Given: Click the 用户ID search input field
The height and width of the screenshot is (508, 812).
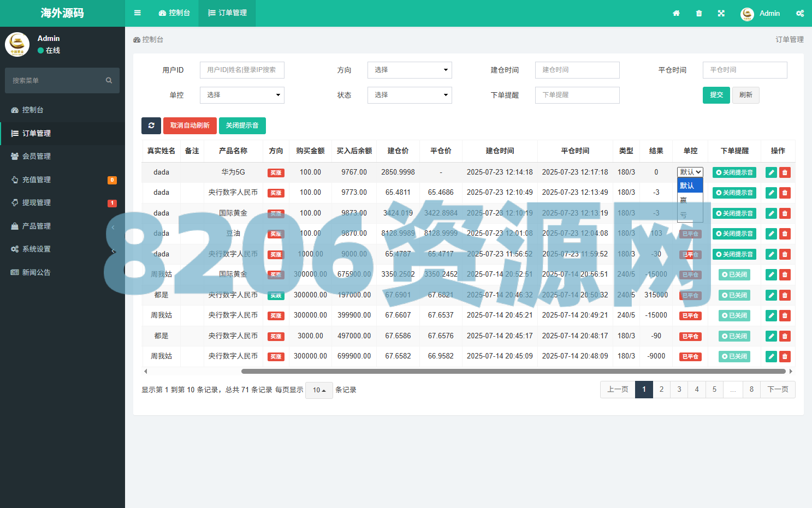Looking at the screenshot, I should click(242, 70).
